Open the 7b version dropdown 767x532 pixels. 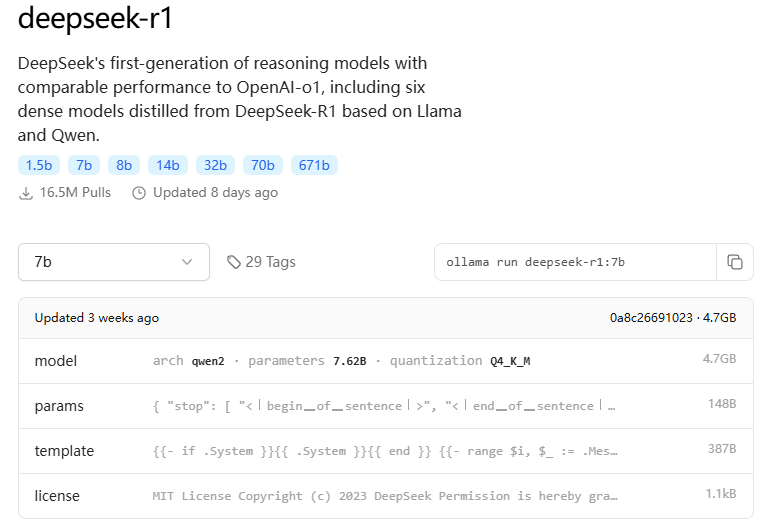pyautogui.click(x=114, y=262)
